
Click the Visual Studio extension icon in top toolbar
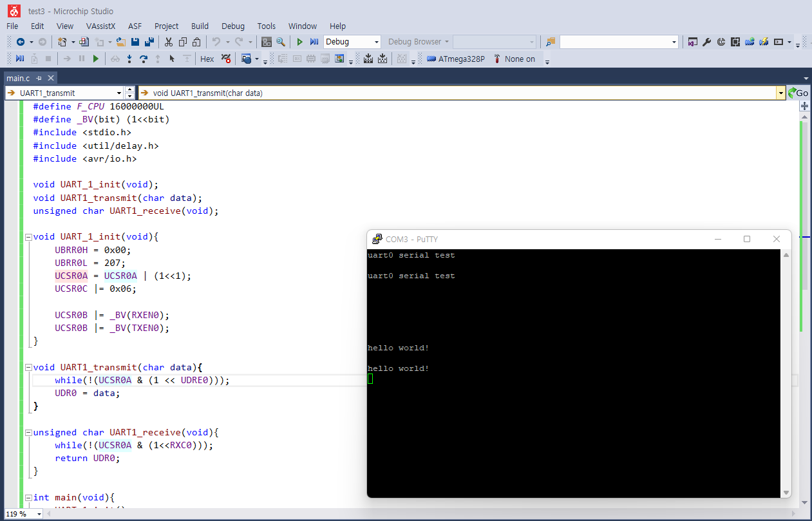tap(692, 42)
